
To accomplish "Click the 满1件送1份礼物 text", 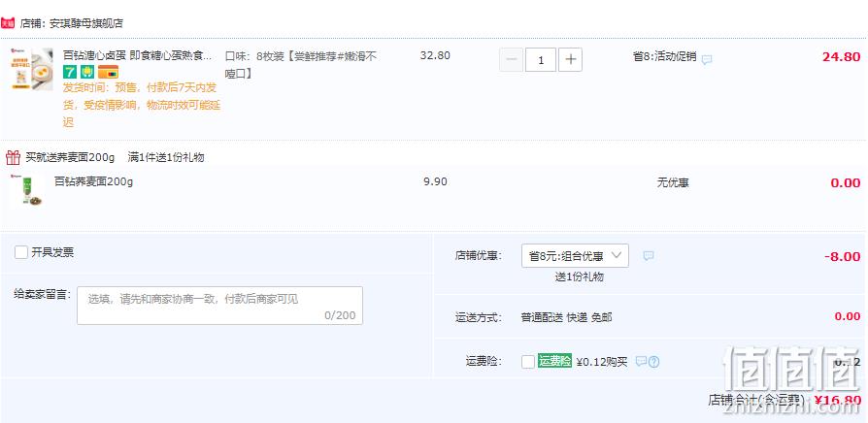I will (x=166, y=157).
